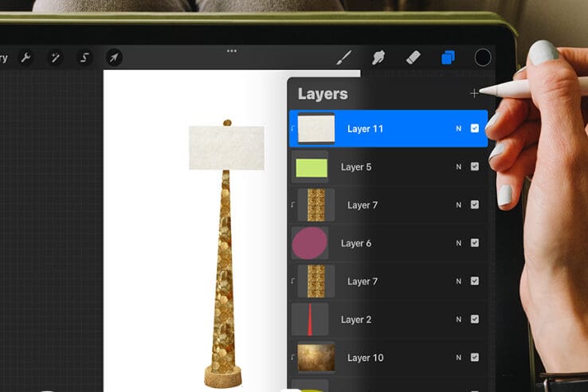Select the Eraser tool

(x=413, y=58)
